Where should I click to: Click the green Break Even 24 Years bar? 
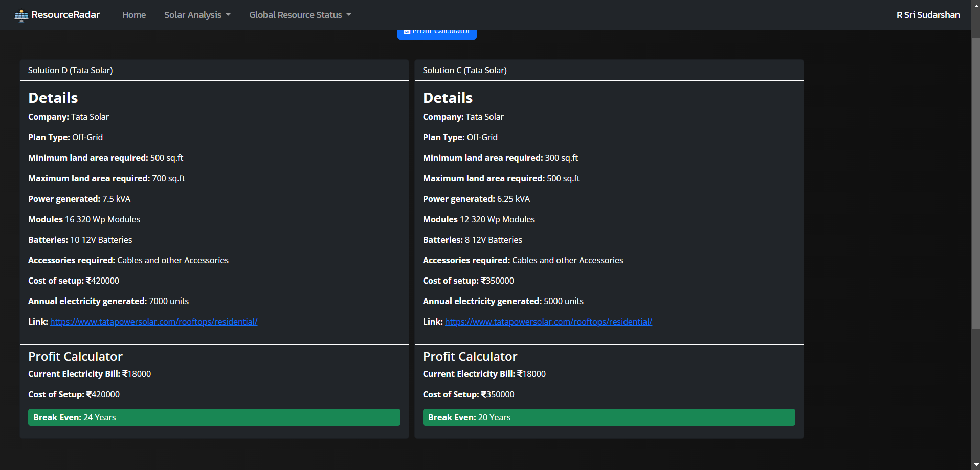click(x=214, y=417)
